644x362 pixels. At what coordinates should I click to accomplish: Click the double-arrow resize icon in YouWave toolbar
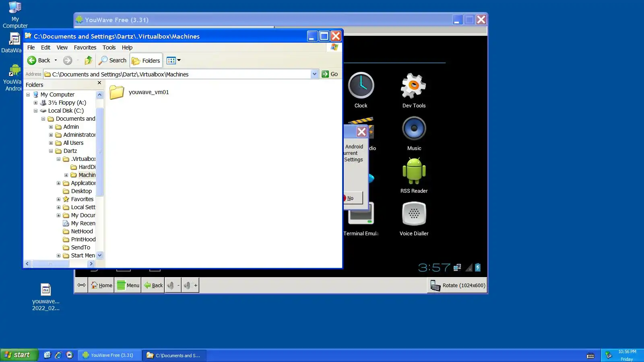81,285
